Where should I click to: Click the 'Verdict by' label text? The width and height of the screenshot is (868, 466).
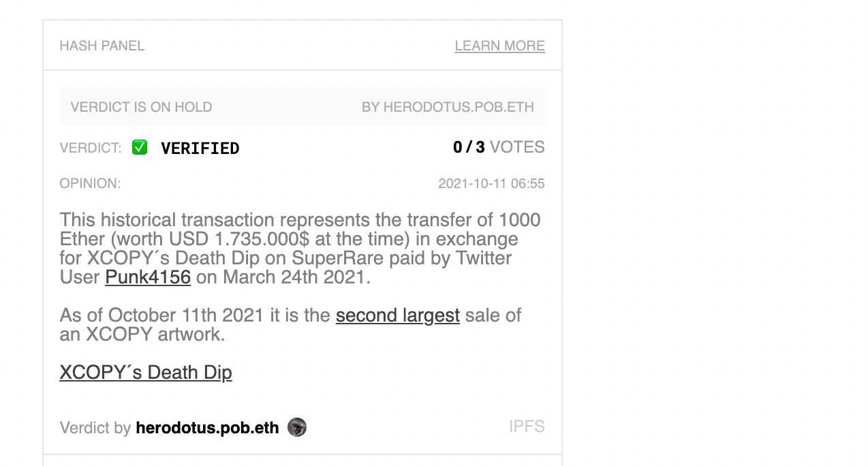coord(95,428)
